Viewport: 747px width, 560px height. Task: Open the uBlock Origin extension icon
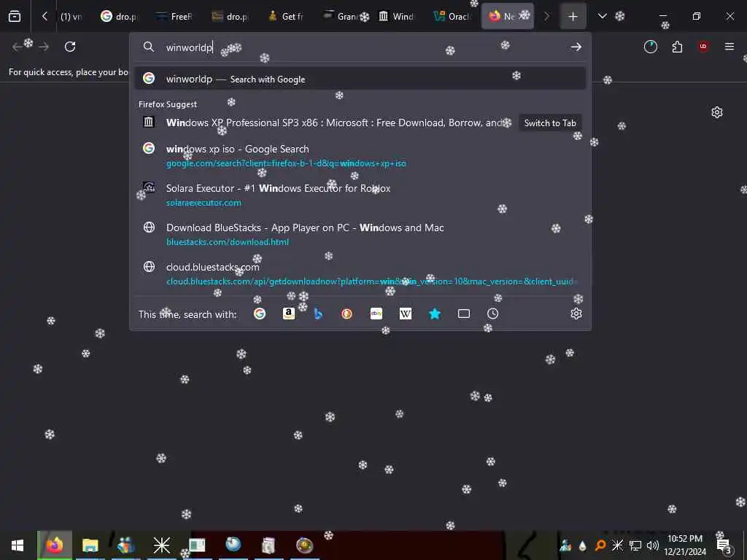(x=703, y=47)
